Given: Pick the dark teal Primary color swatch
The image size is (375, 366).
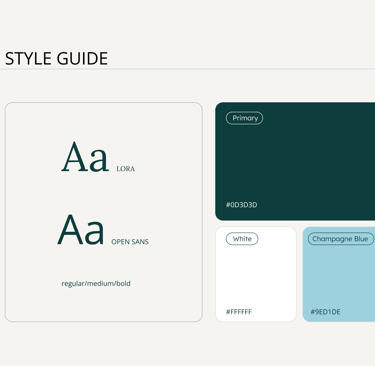Looking at the screenshot, I should [295, 161].
